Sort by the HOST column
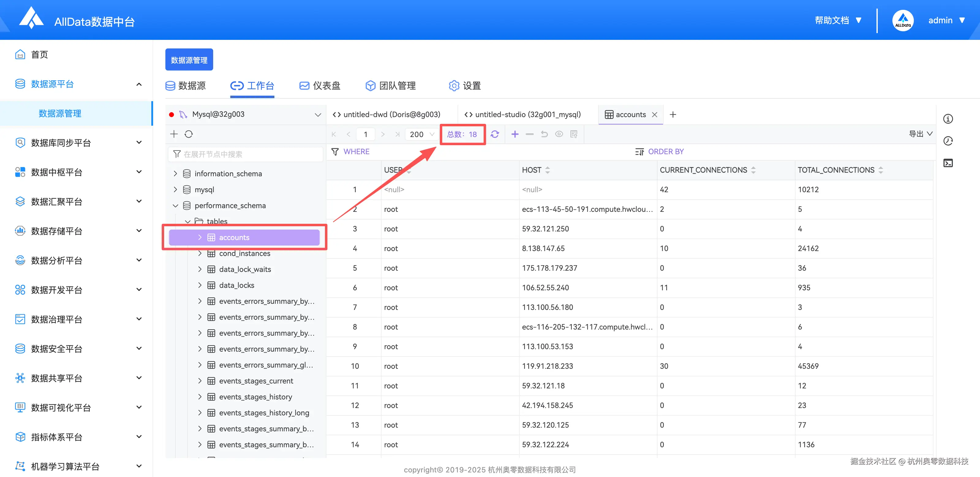The width and height of the screenshot is (980, 477). pos(547,170)
